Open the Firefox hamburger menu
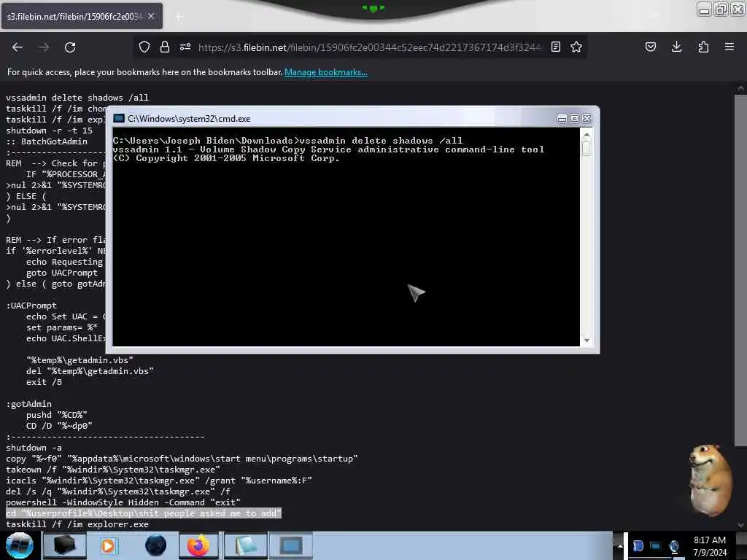This screenshot has height=560, width=747. 729,47
